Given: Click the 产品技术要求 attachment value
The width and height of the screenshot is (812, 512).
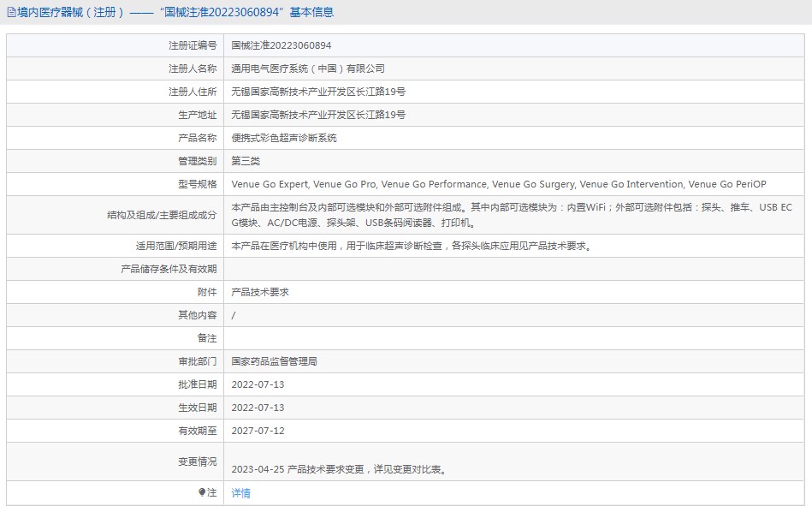Looking at the screenshot, I should [x=260, y=292].
